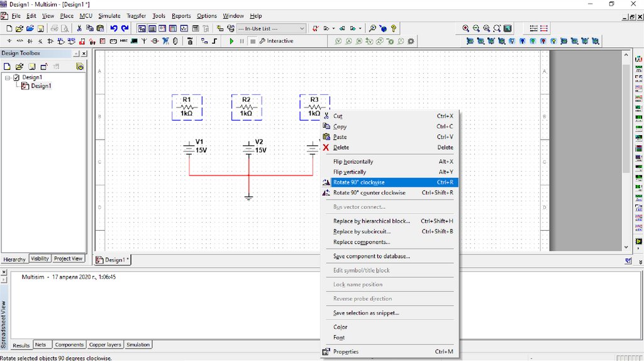Click the green Run simulation button
This screenshot has width=644, height=361.
click(x=231, y=42)
